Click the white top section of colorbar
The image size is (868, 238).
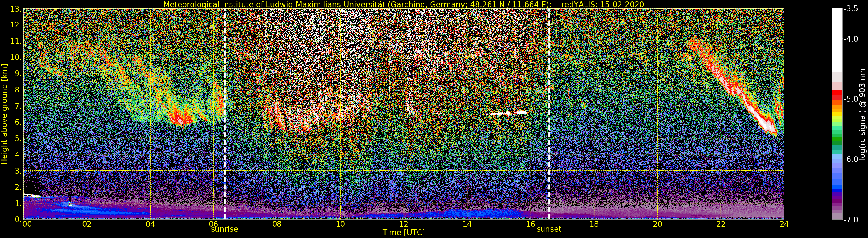837,40
